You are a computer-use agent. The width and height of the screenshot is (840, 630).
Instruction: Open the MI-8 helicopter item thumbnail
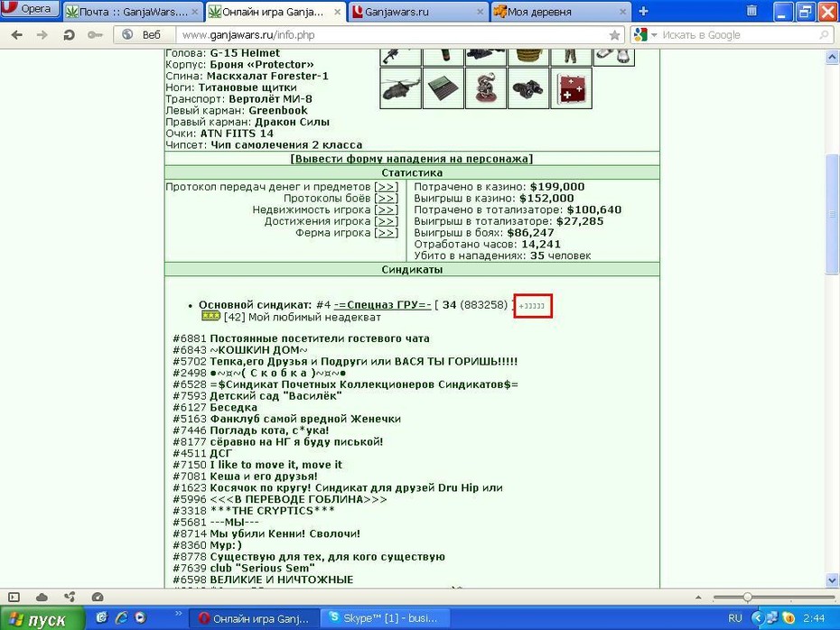(400, 88)
